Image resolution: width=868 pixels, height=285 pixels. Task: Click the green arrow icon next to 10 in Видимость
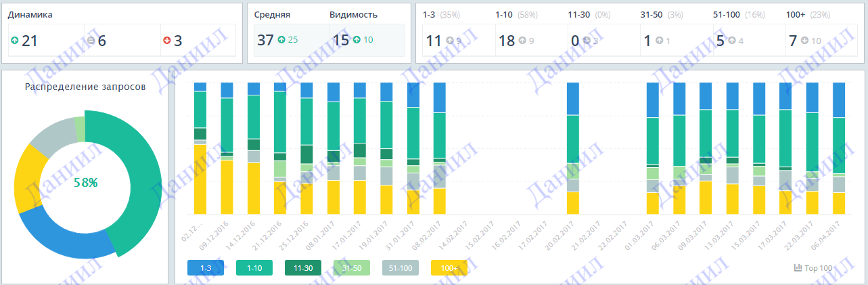357,40
